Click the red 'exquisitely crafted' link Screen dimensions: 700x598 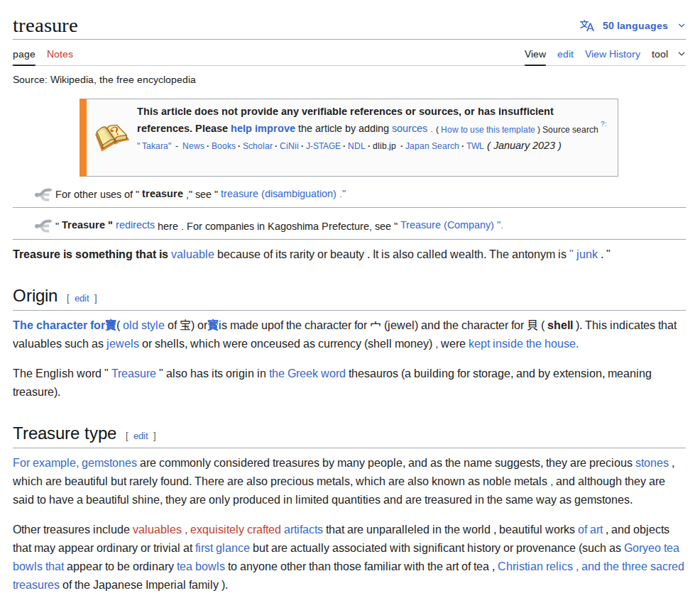235,530
